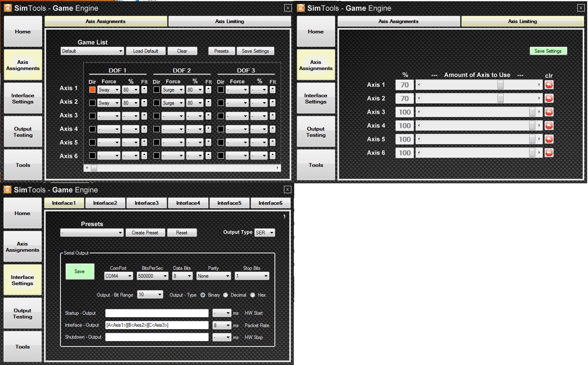Close the Interface Settings window with Interface1 tab
The height and width of the screenshot is (365, 588).
[x=288, y=190]
